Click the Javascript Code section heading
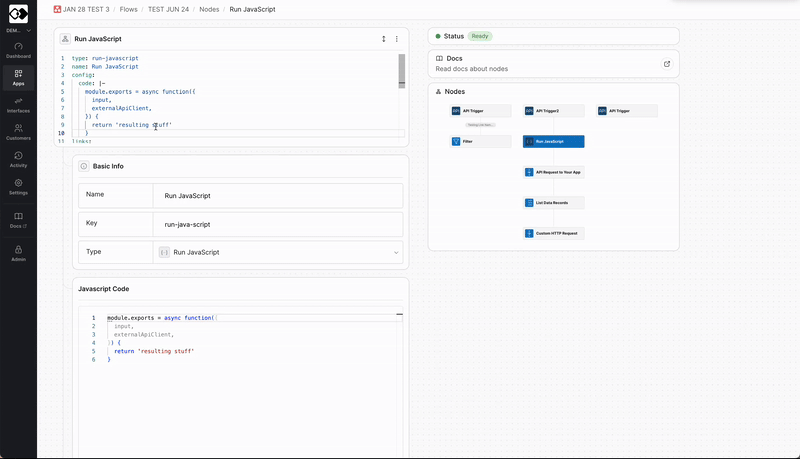The height and width of the screenshot is (459, 800). point(104,289)
